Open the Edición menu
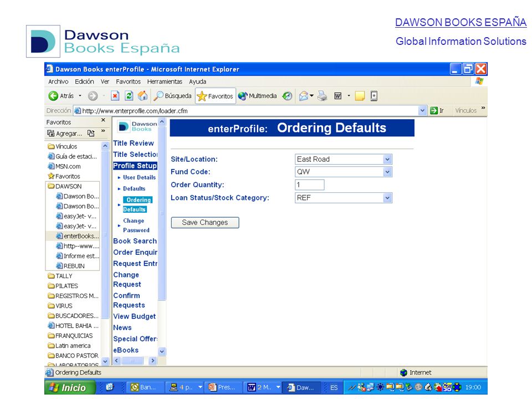This screenshot has height=399, width=532. tap(84, 81)
